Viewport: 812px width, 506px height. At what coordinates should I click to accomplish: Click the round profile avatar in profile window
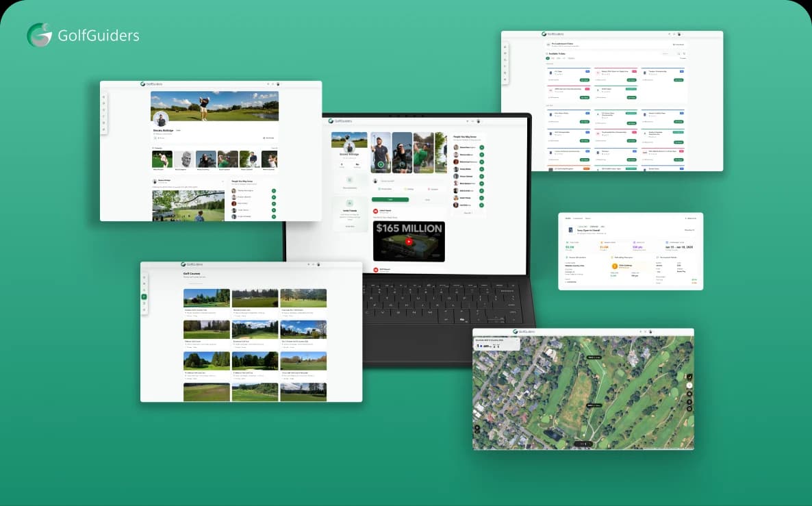point(161,120)
